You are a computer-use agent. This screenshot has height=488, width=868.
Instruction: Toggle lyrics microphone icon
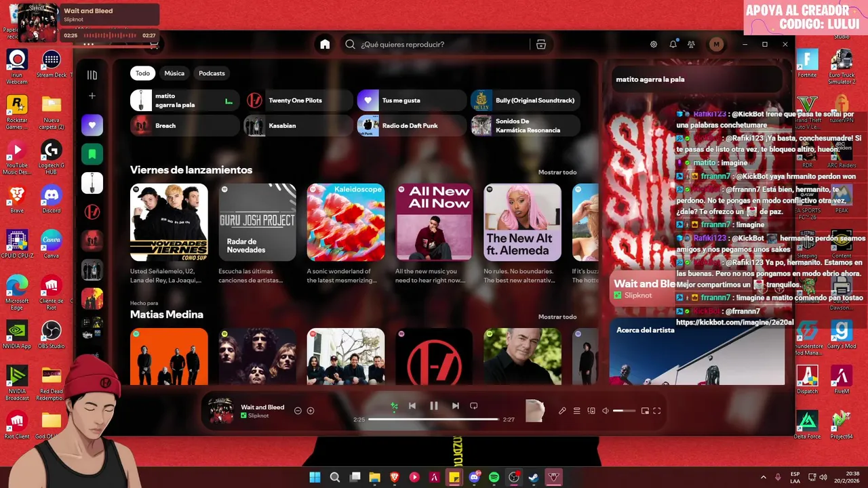tap(562, 411)
